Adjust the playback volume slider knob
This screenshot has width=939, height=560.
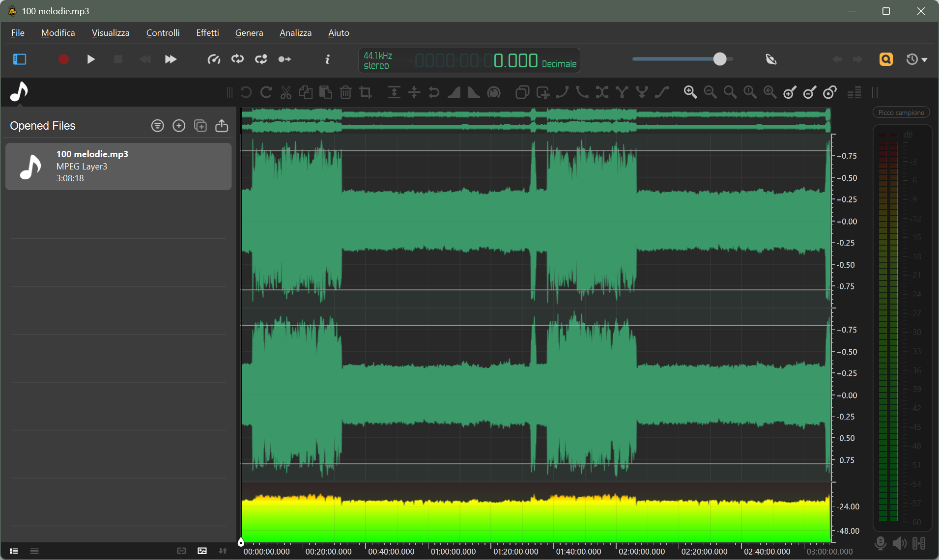(x=720, y=59)
